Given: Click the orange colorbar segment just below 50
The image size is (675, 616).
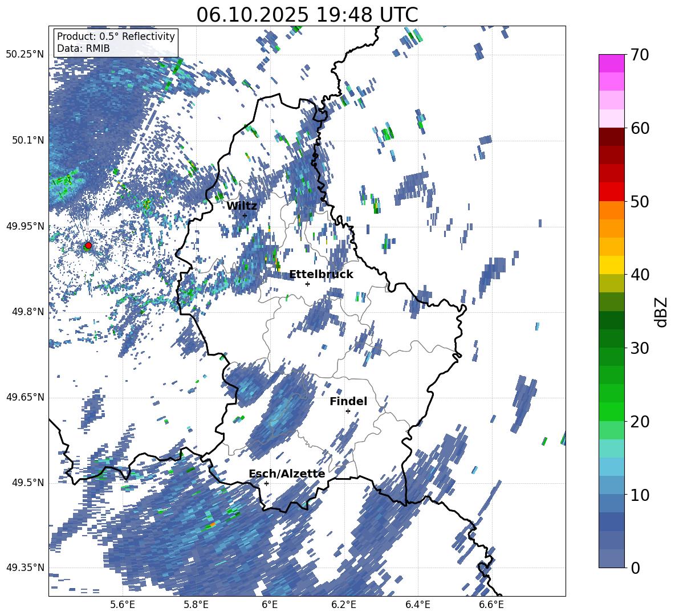Looking at the screenshot, I should point(611,210).
